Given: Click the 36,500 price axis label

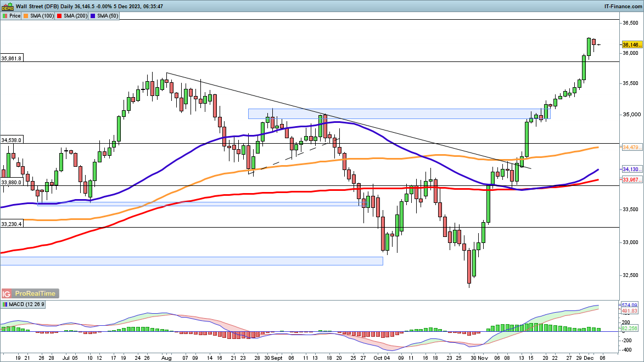Looking at the screenshot, I should [x=630, y=24].
